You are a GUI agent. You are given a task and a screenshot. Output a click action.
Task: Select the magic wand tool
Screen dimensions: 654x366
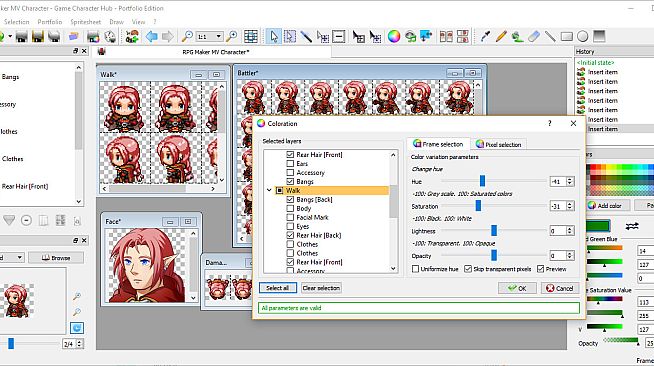tap(306, 37)
